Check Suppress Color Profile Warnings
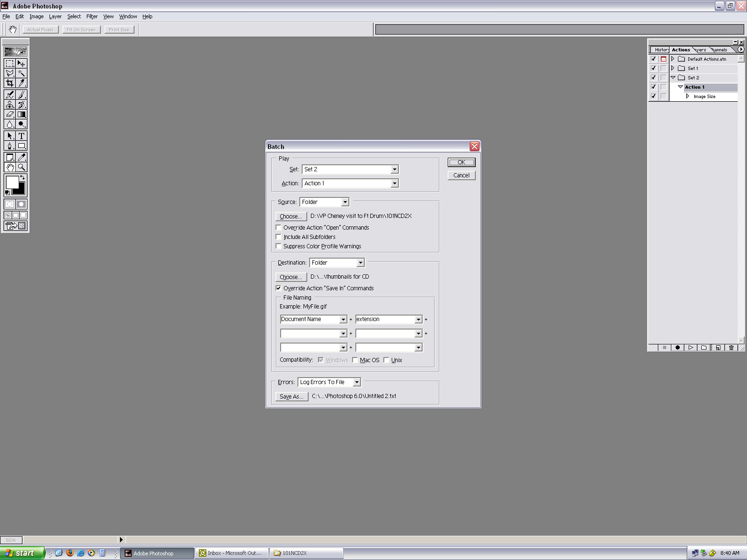Viewport: 747px width, 560px height. click(279, 246)
